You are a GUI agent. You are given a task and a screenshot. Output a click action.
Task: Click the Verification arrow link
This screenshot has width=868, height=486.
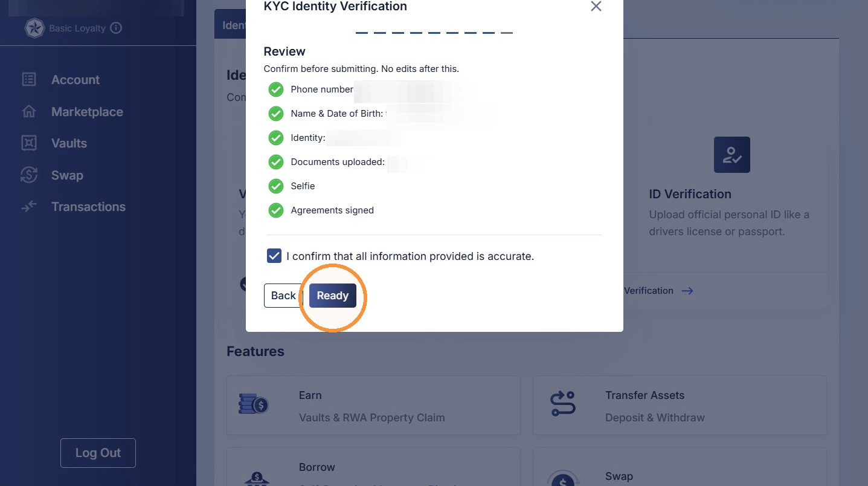[x=658, y=291]
